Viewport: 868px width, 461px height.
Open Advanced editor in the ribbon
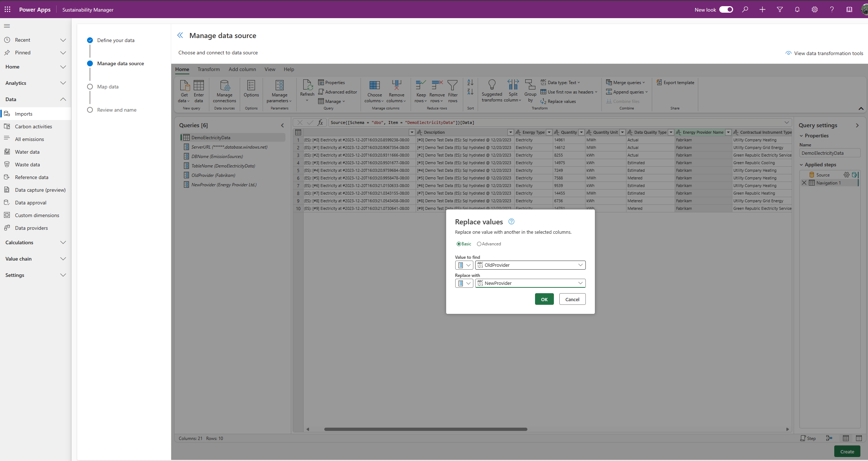click(x=338, y=92)
